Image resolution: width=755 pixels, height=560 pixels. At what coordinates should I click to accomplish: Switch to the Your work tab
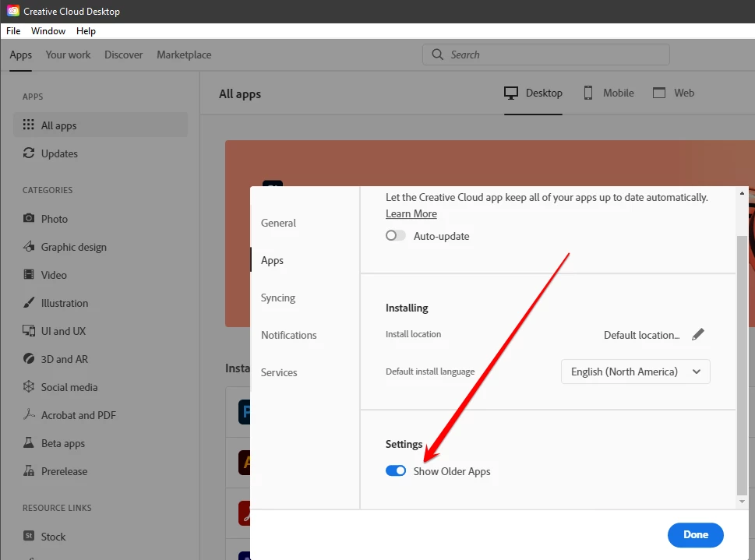tap(68, 55)
